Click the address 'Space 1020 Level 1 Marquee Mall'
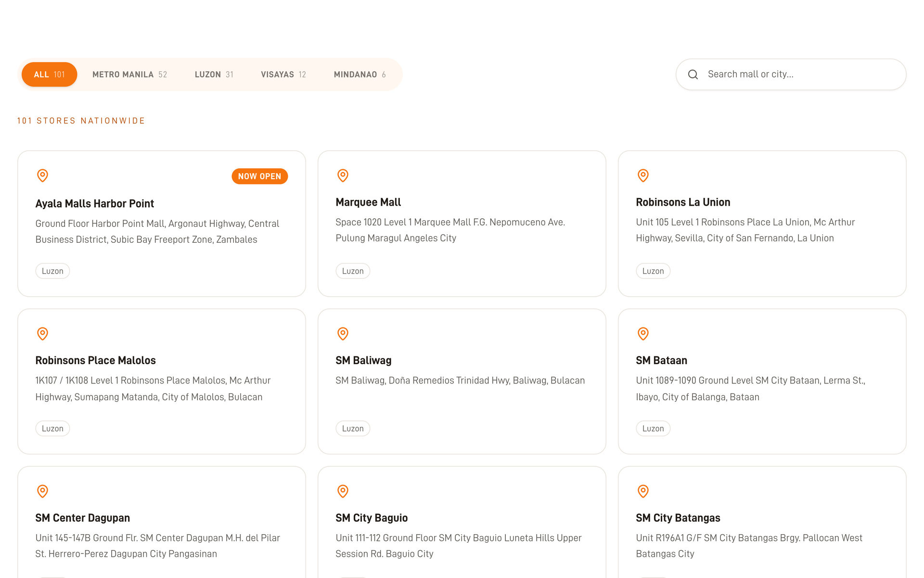 coord(450,230)
